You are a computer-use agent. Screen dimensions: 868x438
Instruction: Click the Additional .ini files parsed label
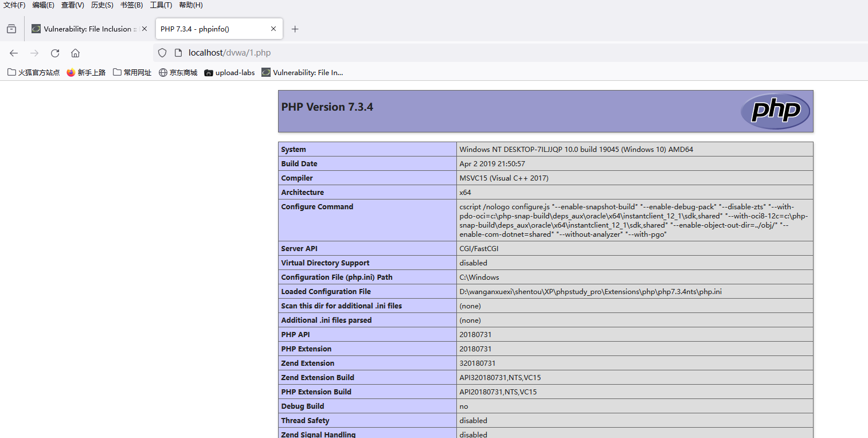coord(327,320)
